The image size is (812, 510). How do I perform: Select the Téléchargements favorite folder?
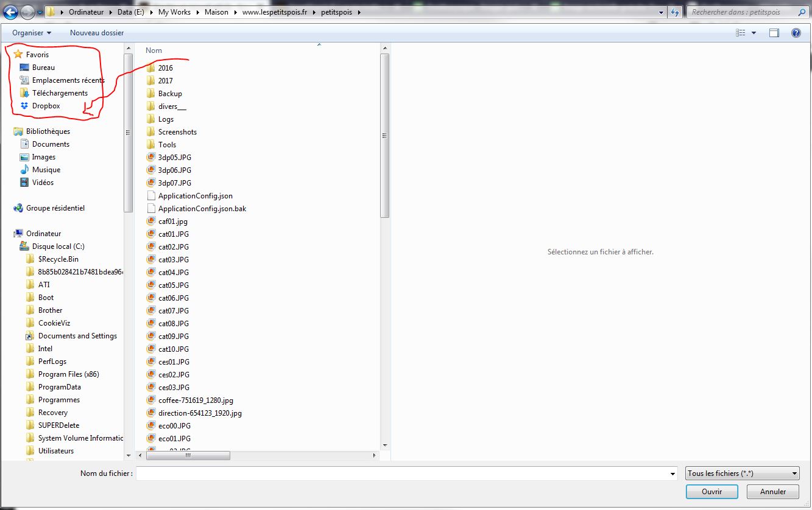coord(60,93)
